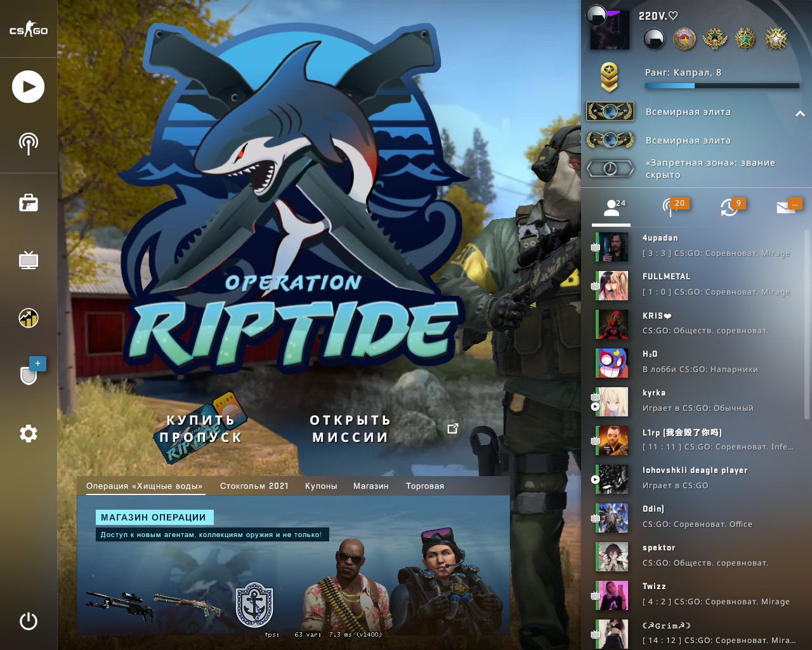Image resolution: width=812 pixels, height=650 pixels.
Task: Open settings via the gear icon
Action: [29, 434]
